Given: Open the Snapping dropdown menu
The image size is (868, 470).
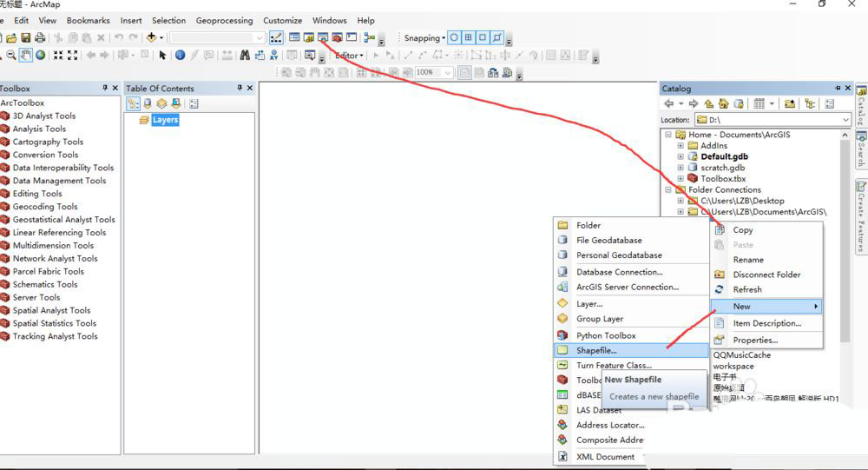Looking at the screenshot, I should 424,37.
